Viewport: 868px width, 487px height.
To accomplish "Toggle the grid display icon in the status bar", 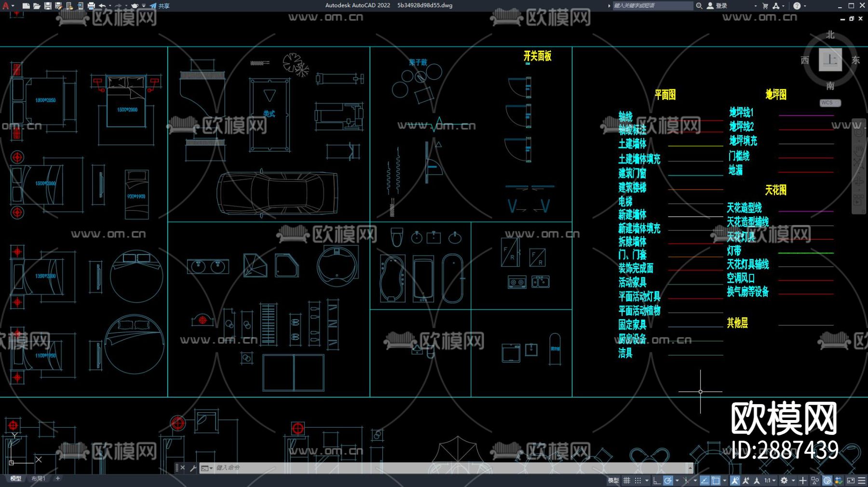I will [627, 481].
